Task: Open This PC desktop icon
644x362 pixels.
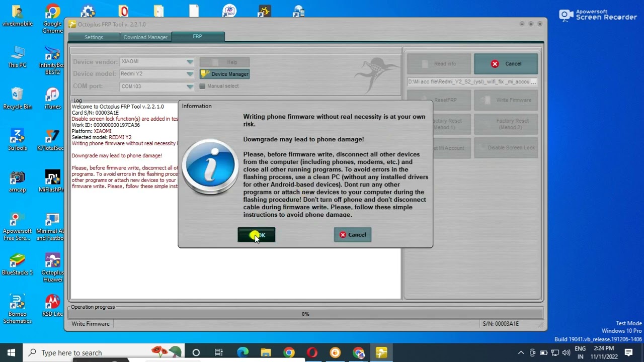Action: pos(17,57)
